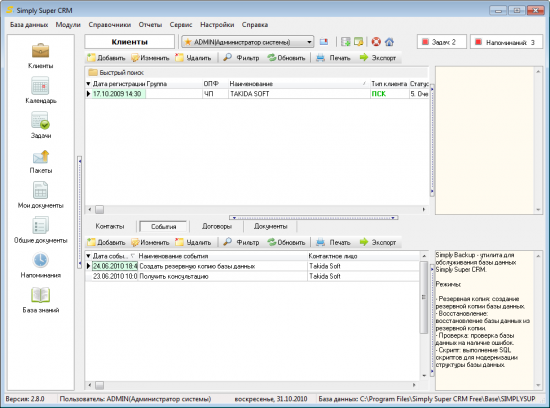This screenshot has height=408, width=550.
Task: Click the Задач: 2 indicator button
Action: point(442,42)
